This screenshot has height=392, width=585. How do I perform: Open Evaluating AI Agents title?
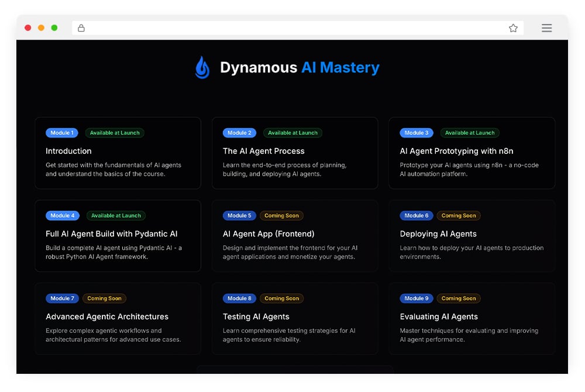(x=439, y=317)
